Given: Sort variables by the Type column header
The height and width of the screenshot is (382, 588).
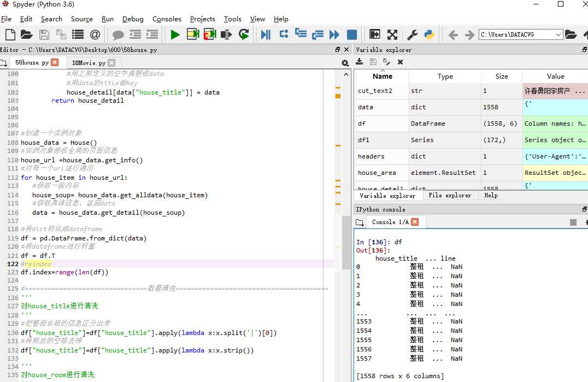Looking at the screenshot, I should (x=445, y=77).
